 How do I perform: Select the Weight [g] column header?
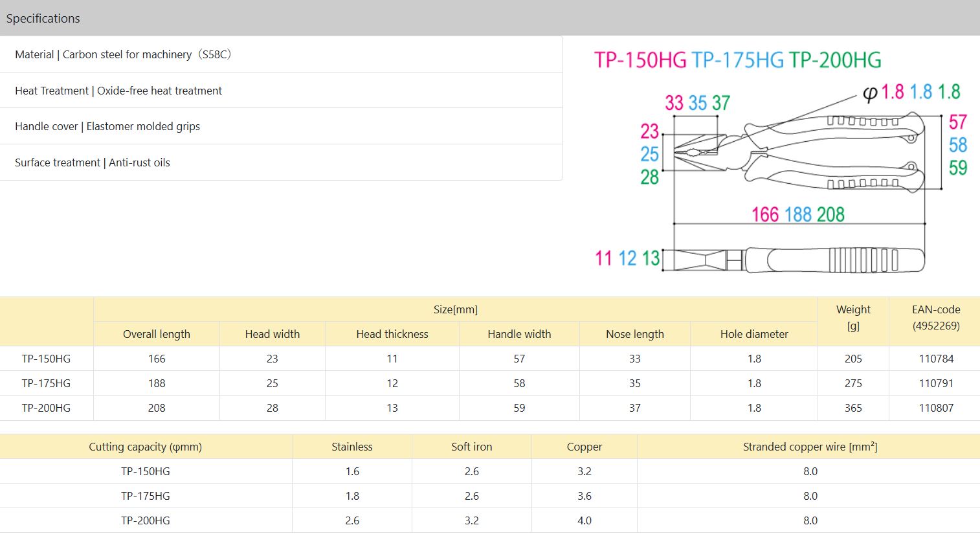[853, 317]
